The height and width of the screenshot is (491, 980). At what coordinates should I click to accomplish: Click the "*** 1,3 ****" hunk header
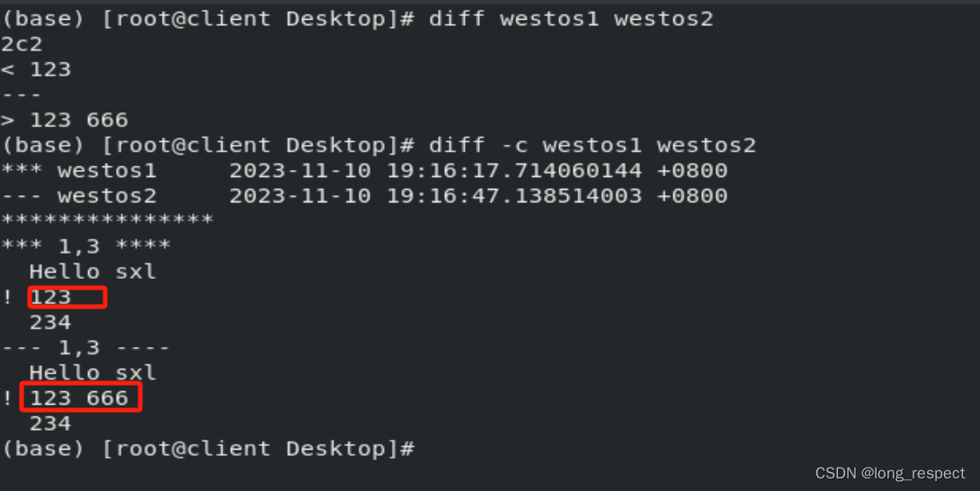(86, 245)
